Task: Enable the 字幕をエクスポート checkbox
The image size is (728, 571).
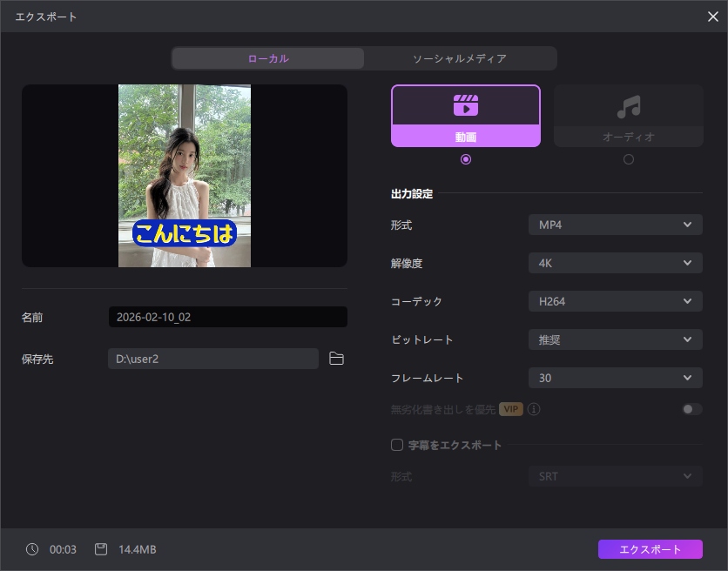Action: (x=397, y=445)
